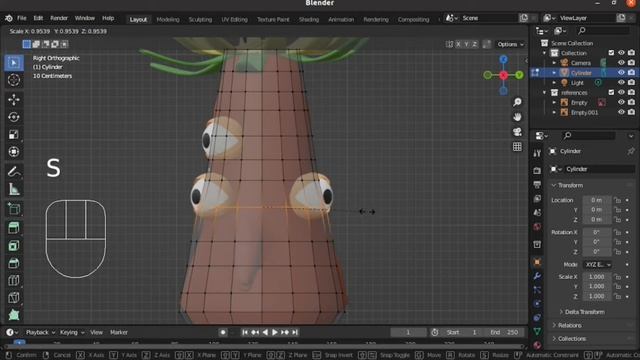The width and height of the screenshot is (640, 360).
Task: Uncheck the Collection exclude checkbox
Action: click(611, 53)
